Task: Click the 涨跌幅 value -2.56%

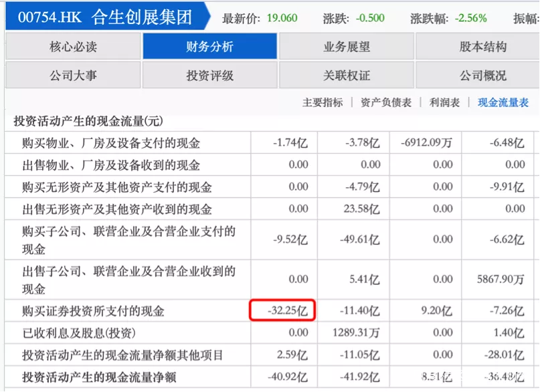Action: click(x=471, y=18)
